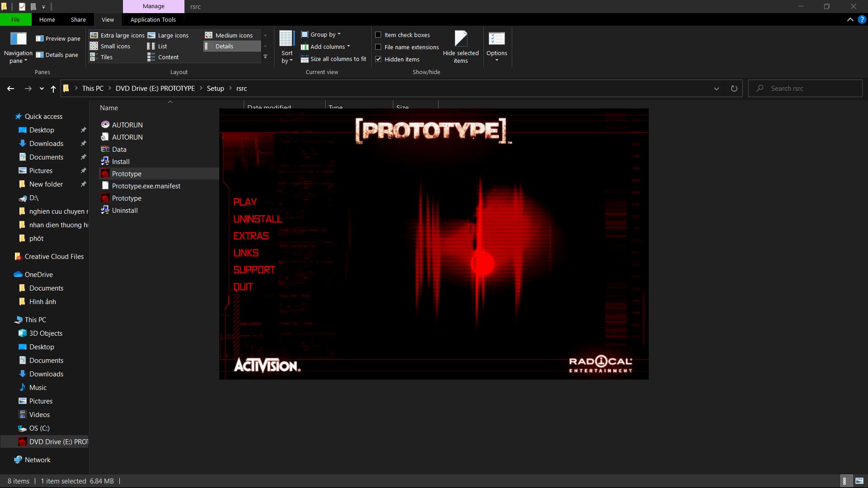Click the AUTORUN INF file icon
868x488 pixels.
105,136
